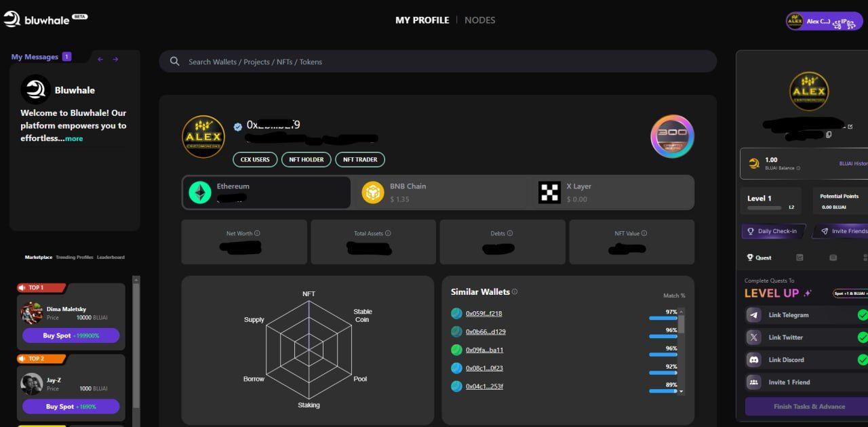This screenshot has width=868, height=427.
Task: Expand the welcome message via 'more' link
Action: pos(74,138)
